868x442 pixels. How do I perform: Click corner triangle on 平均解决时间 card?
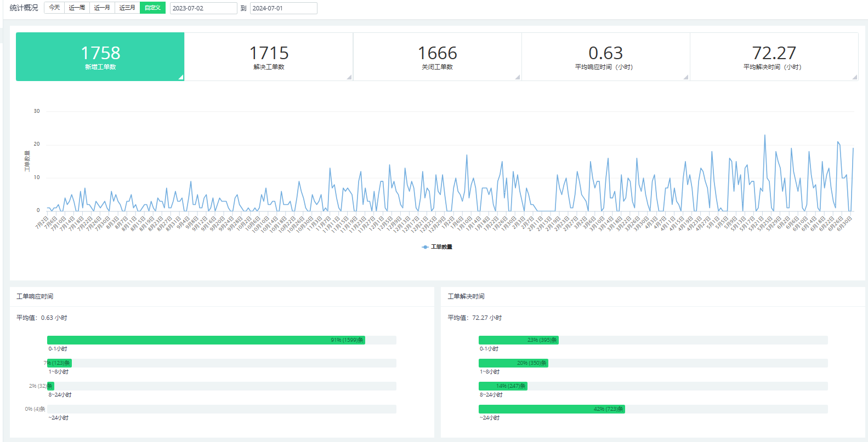click(x=855, y=77)
